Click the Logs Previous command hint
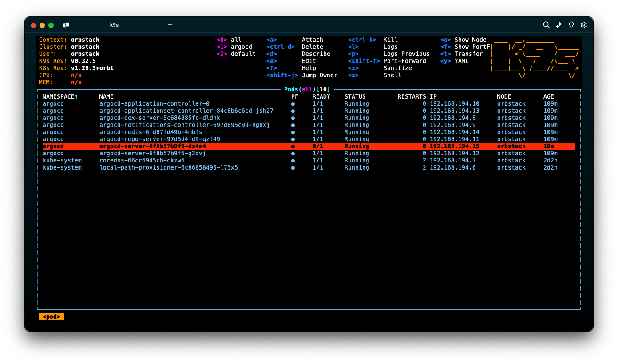The image size is (618, 364). tap(407, 54)
